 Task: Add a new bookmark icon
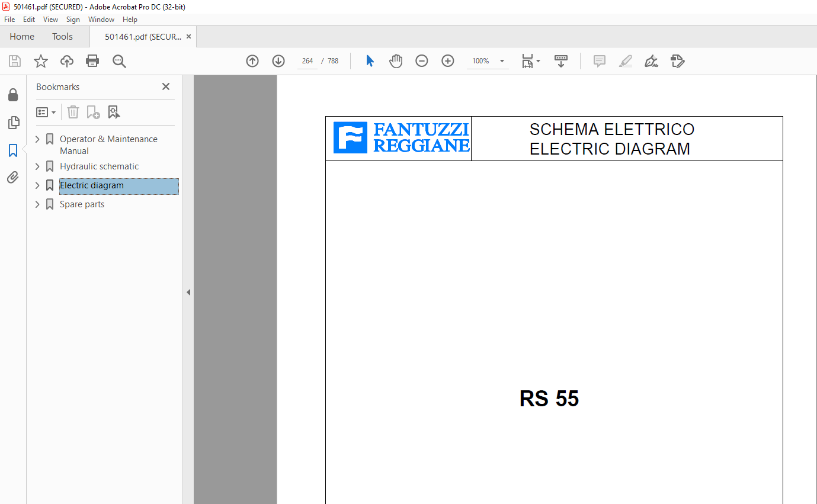93,112
